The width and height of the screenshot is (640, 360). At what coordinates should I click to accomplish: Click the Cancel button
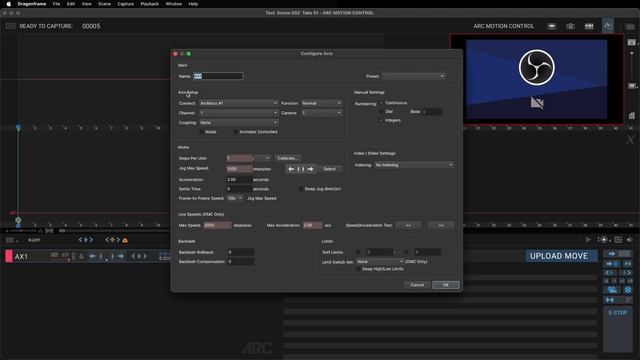(417, 285)
